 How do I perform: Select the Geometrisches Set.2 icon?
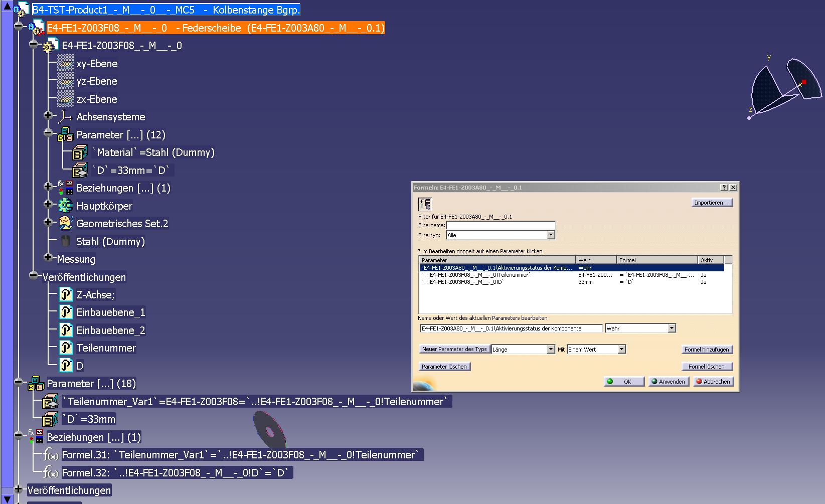pos(66,223)
